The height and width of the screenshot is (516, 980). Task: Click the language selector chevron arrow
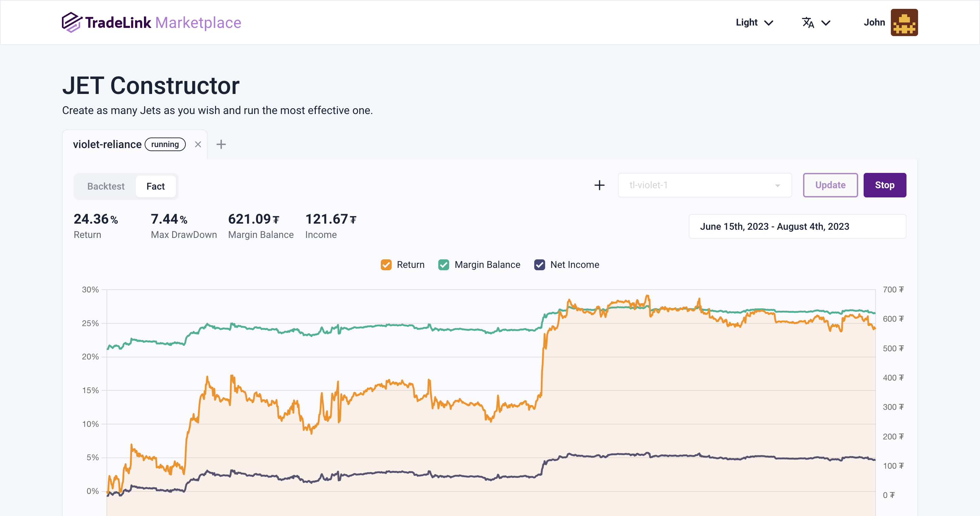click(x=826, y=23)
